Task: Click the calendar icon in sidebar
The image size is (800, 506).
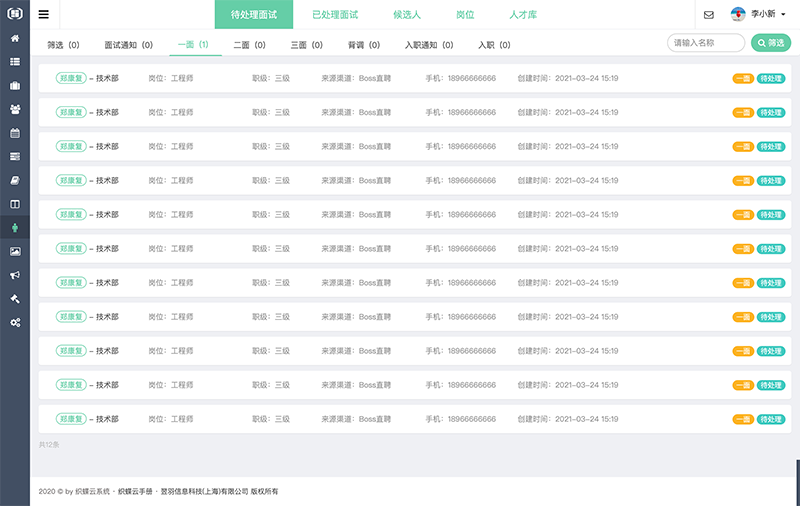Action: tap(15, 133)
